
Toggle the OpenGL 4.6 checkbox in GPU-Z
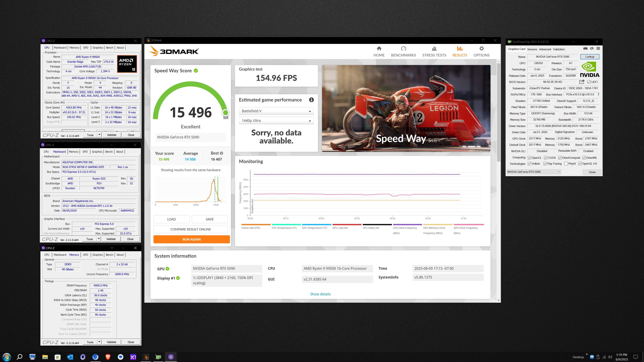[580, 164]
